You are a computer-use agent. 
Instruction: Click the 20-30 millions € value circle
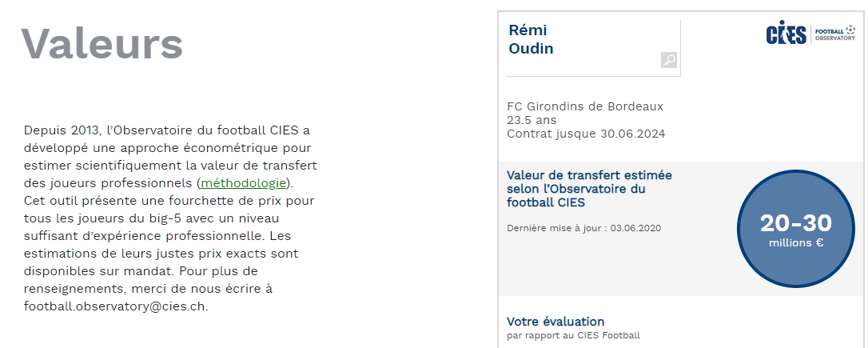click(x=795, y=228)
